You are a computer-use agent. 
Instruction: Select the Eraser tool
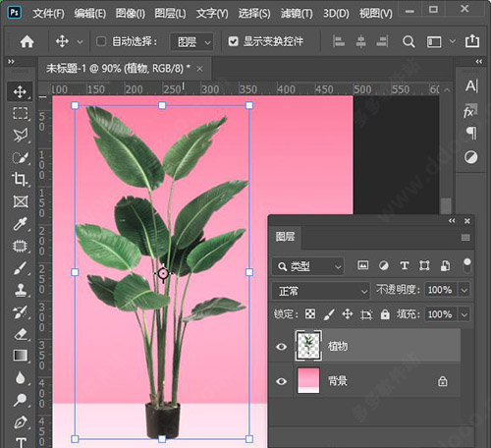click(20, 334)
